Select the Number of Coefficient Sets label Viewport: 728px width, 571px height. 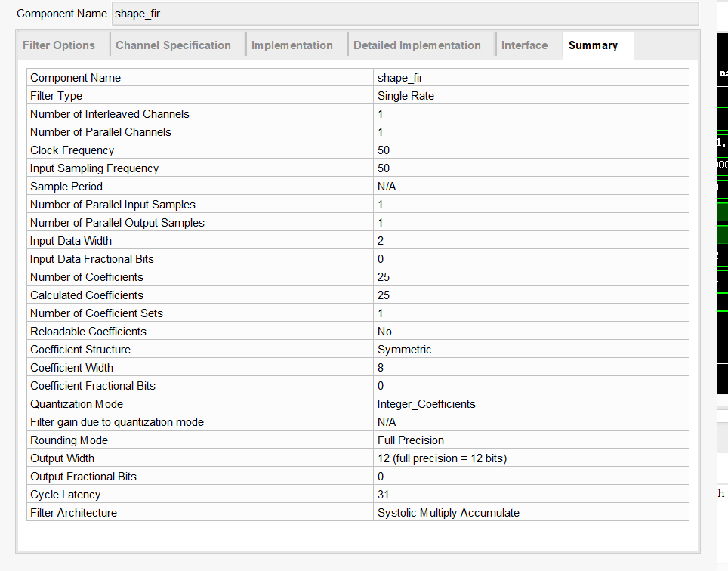97,313
